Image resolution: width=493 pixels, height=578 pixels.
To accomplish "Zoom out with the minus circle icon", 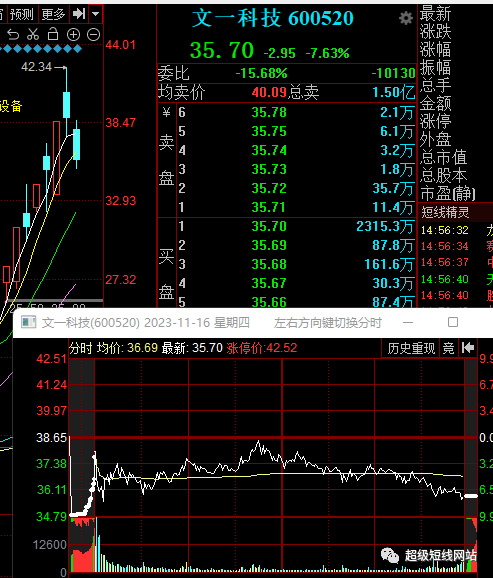I will coord(93,35).
